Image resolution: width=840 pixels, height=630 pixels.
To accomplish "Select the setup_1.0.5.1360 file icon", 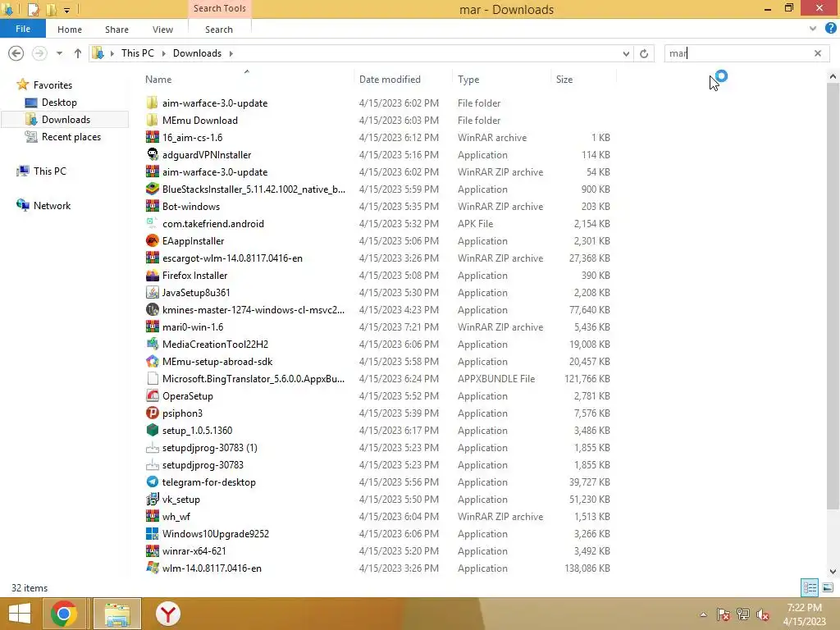I will pos(152,430).
